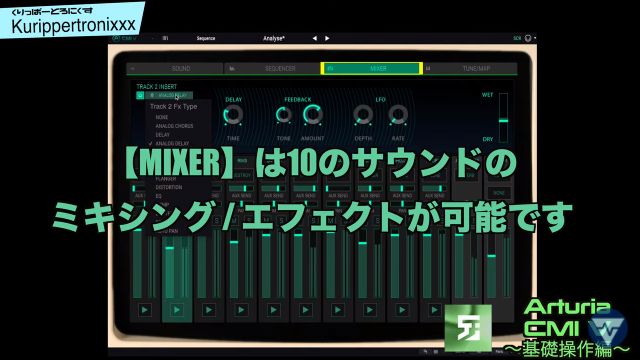Choose DELAY in Fx Type menu

coord(162,135)
